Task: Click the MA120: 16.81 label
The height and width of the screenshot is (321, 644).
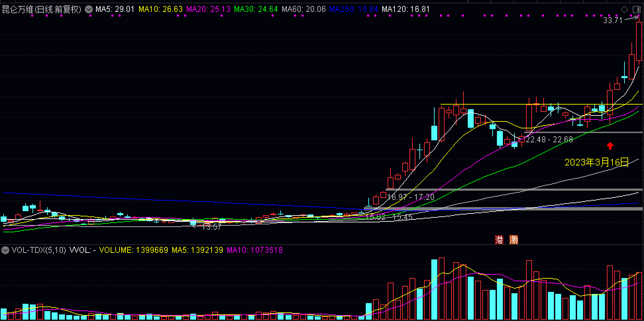Action: point(406,9)
